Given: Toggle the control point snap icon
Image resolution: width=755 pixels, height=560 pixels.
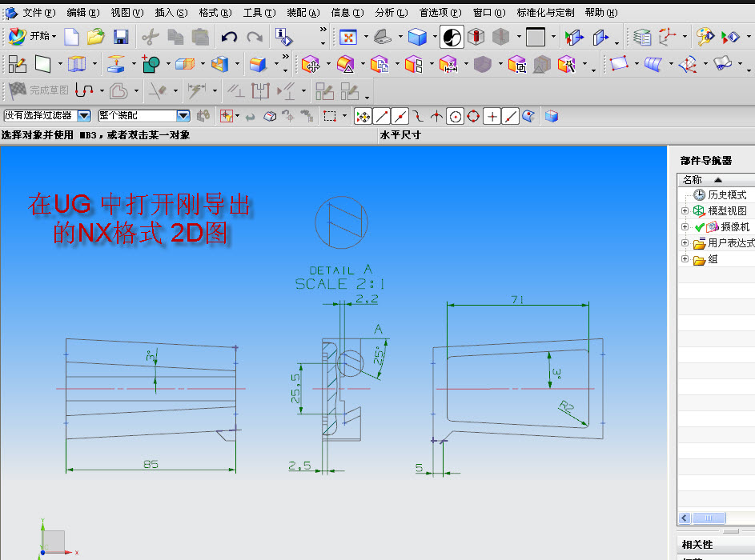Looking at the screenshot, I should click(x=418, y=116).
